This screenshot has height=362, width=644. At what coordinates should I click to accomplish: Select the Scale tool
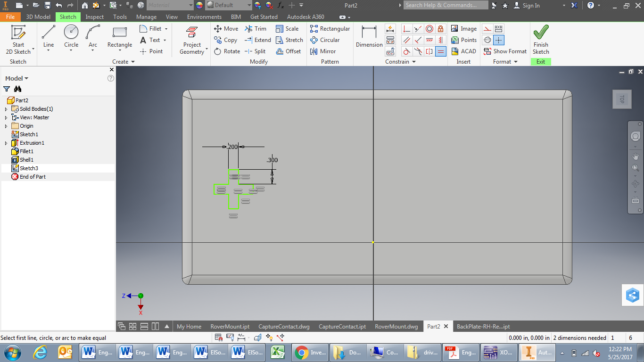click(x=287, y=29)
